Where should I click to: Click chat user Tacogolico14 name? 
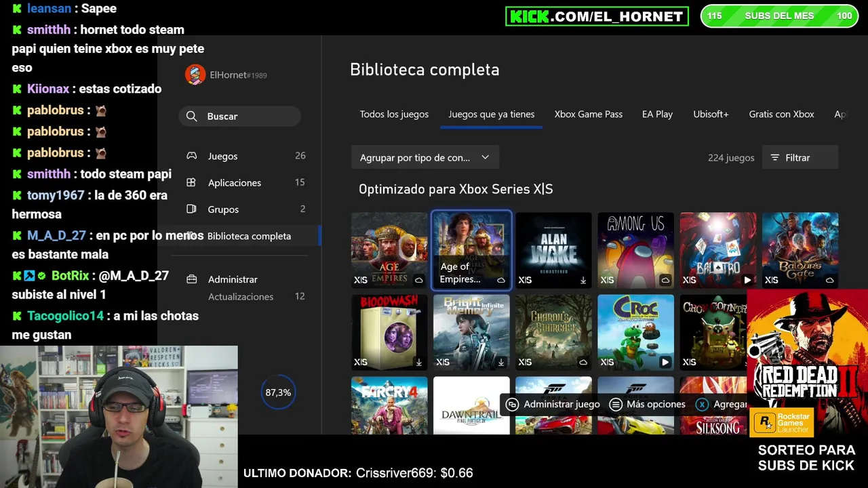coord(66,316)
